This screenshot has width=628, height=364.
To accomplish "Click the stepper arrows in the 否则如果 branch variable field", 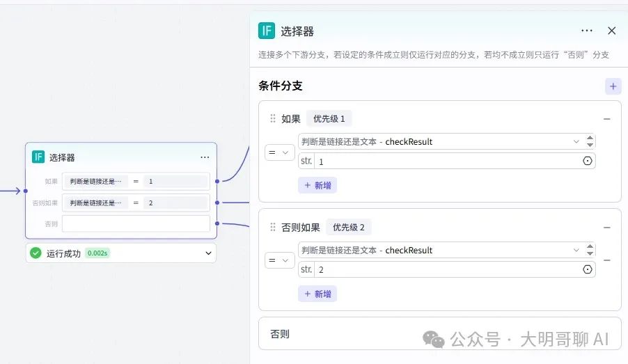I will click(590, 250).
